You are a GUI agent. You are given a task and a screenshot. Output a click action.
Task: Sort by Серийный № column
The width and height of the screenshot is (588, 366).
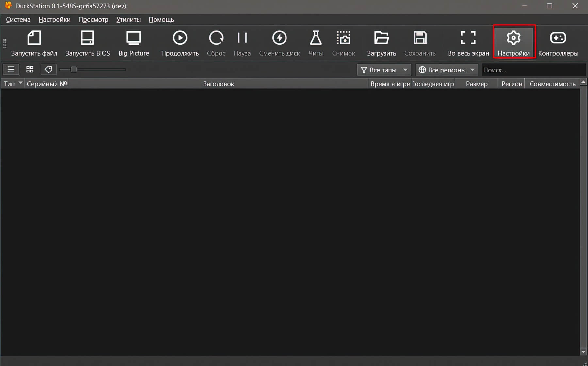point(47,84)
